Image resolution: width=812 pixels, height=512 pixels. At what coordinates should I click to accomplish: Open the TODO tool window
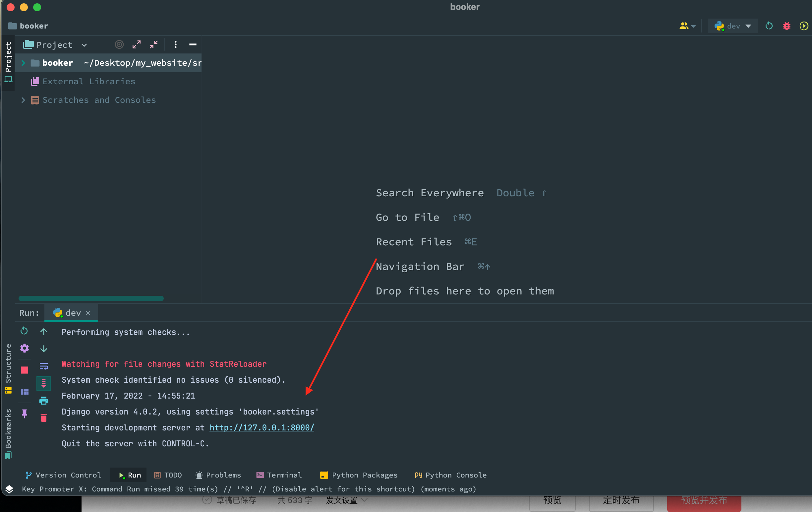click(x=168, y=475)
